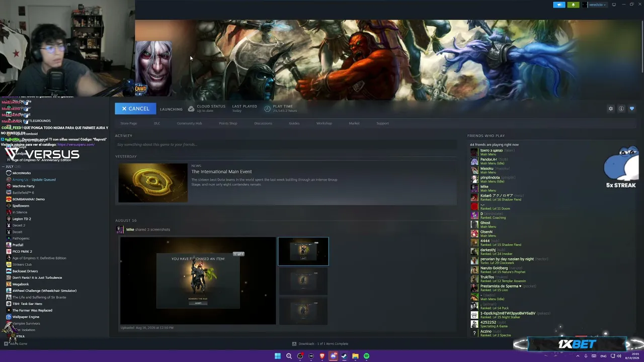Screen dimensions: 644x362
Task: Open Steam announcements megaphone icon
Action: 559,5
